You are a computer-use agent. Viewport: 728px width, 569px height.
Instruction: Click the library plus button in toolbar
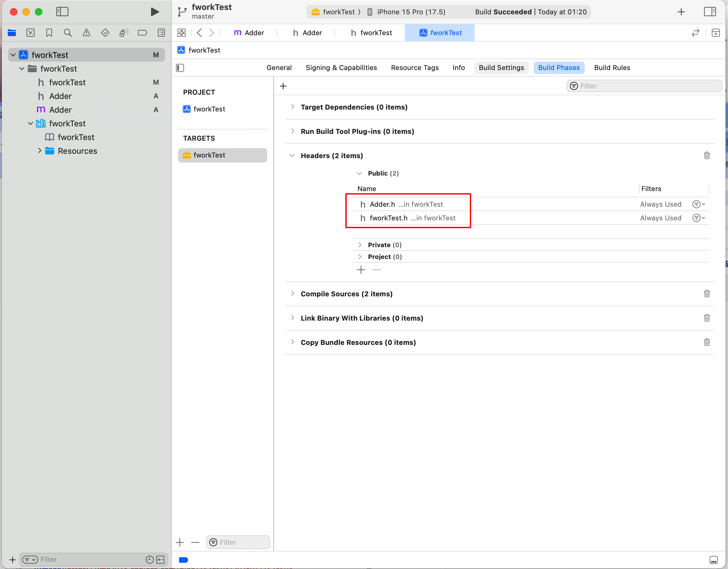pyautogui.click(x=681, y=12)
